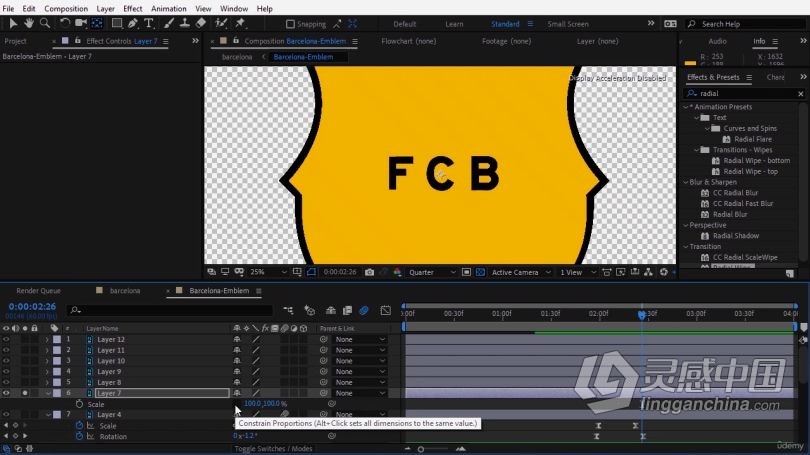This screenshot has width=810, height=455.
Task: Toggle the Motion Blur enable icon
Action: [x=364, y=310]
